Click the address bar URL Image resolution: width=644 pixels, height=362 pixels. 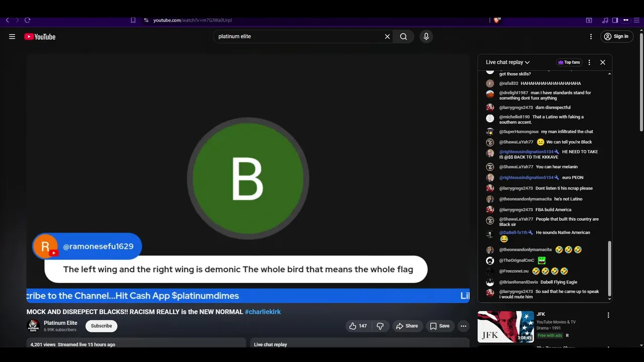tap(192, 20)
